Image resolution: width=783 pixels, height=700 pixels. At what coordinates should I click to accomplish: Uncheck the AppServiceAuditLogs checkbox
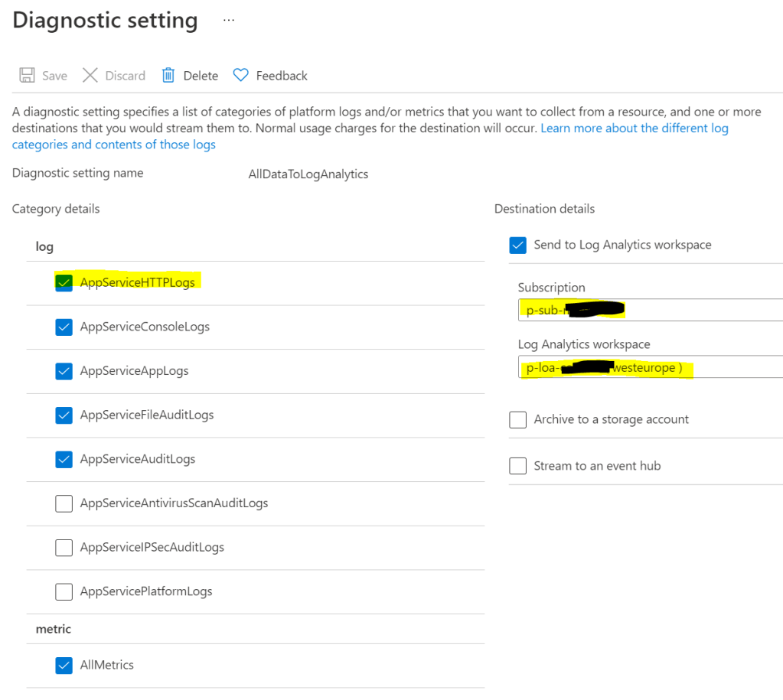64,459
